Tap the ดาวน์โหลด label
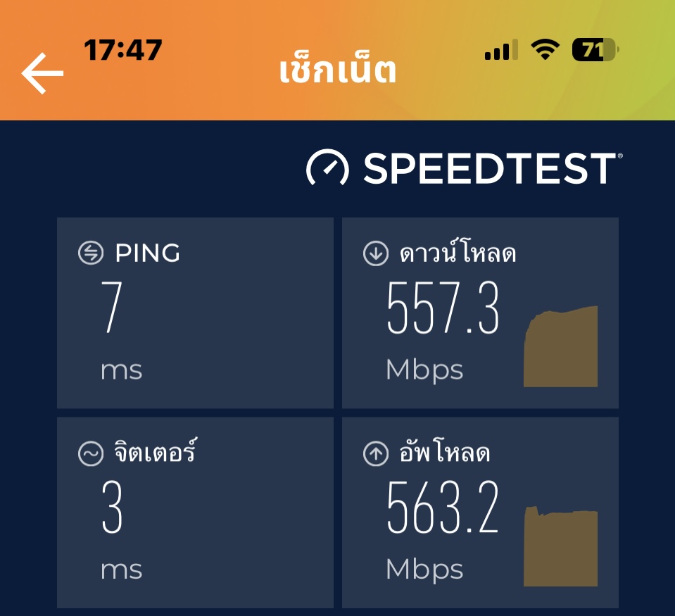This screenshot has width=675, height=616. pos(458,252)
